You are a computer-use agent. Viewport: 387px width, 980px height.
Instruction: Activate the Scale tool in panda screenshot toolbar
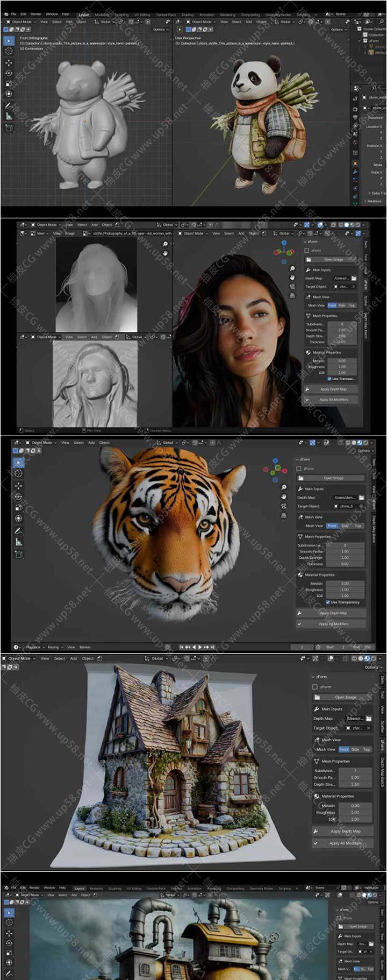[x=9, y=83]
